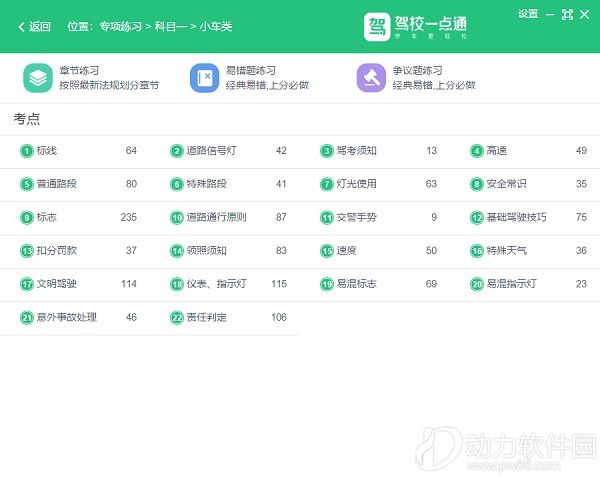Open 交警手势 topic label
The image size is (600, 480).
point(357,217)
